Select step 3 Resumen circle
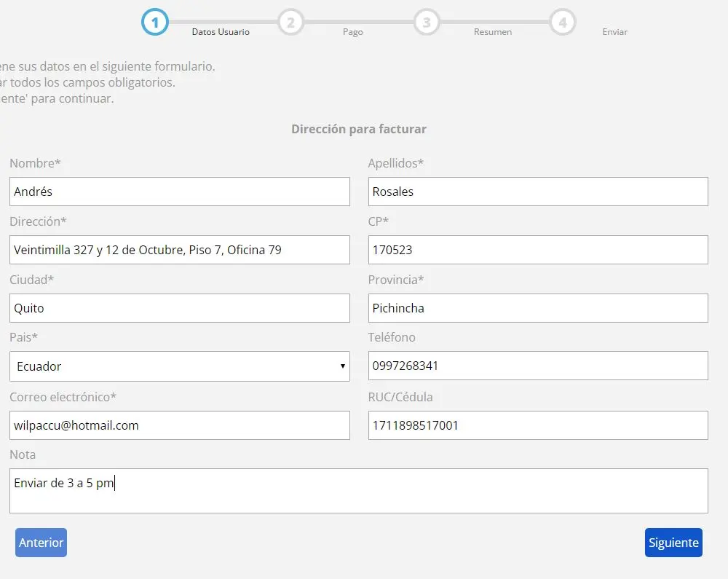 tap(426, 22)
